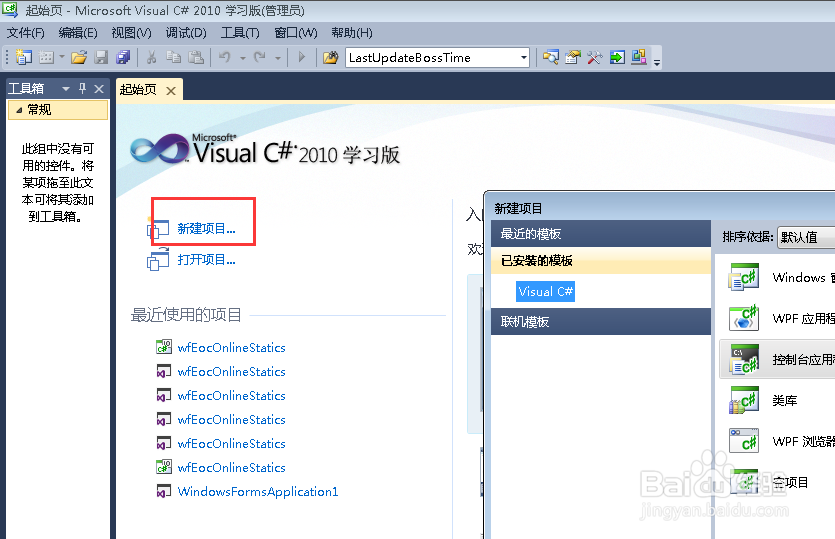
Task: Click the 控制台应用程序 template icon
Action: click(744, 360)
